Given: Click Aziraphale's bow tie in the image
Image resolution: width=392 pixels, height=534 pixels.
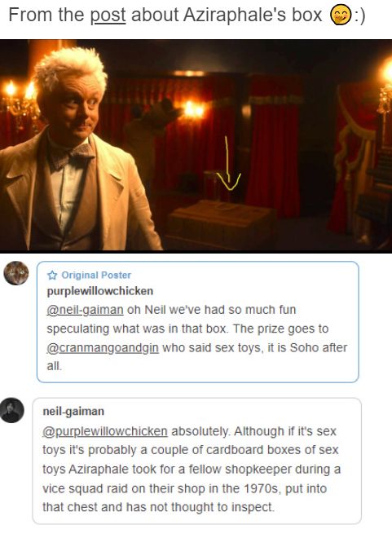Looking at the screenshot, I should [x=71, y=156].
